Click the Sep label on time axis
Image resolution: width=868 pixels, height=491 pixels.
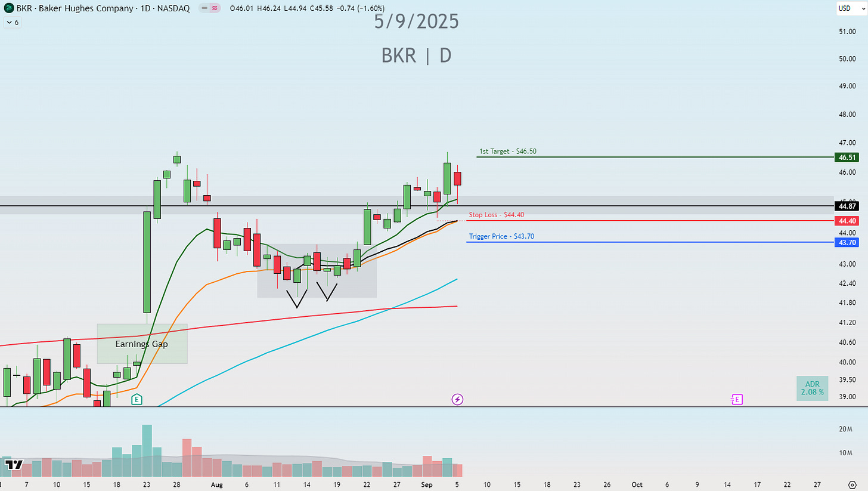point(427,484)
